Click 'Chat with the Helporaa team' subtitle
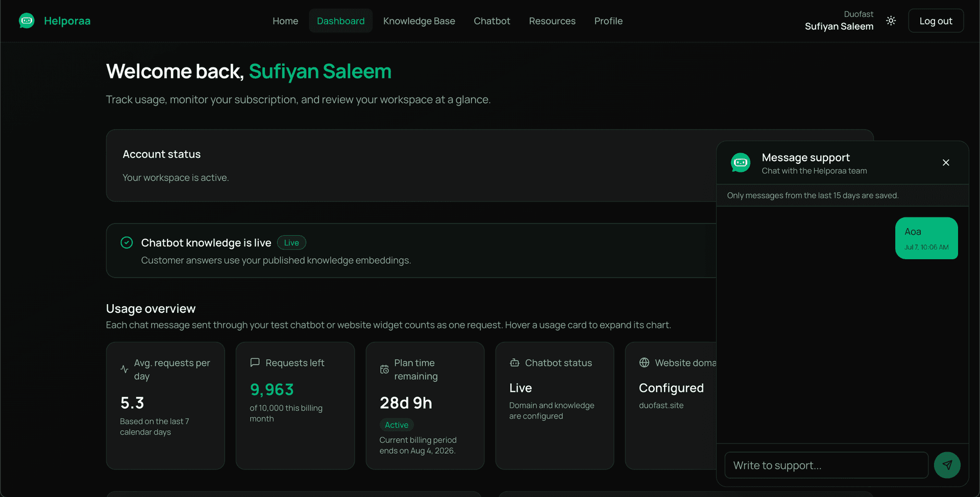The height and width of the screenshot is (497, 980). [x=814, y=171]
